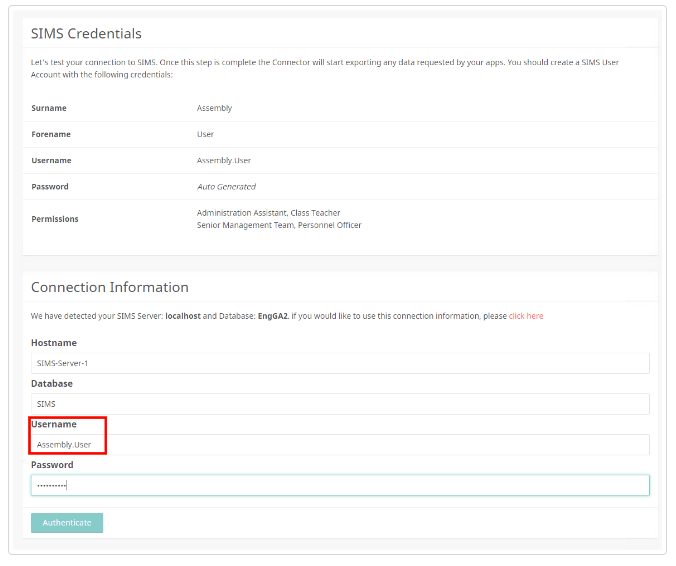Viewport: 676px width, 566px height.
Task: Click the Authenticate button
Action: (x=67, y=522)
